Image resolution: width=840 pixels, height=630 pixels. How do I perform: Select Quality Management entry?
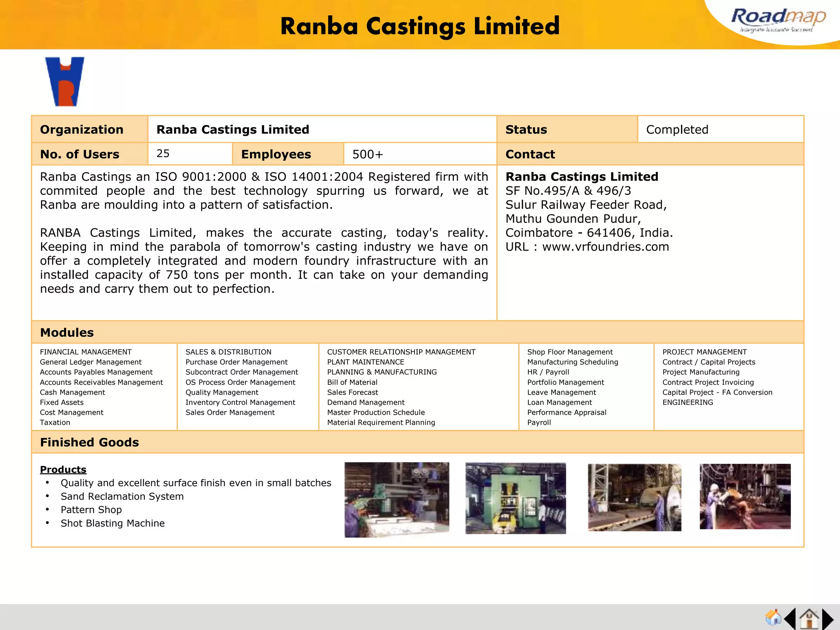(222, 392)
